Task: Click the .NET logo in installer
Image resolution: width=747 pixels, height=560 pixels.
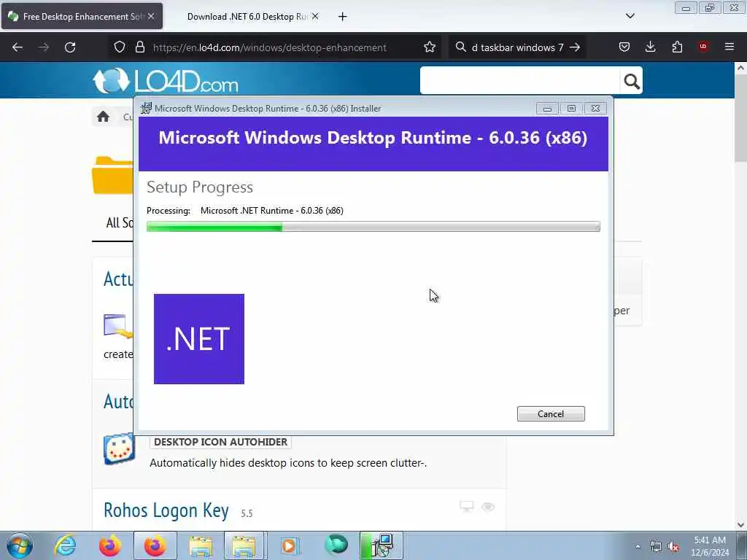Action: [x=199, y=339]
